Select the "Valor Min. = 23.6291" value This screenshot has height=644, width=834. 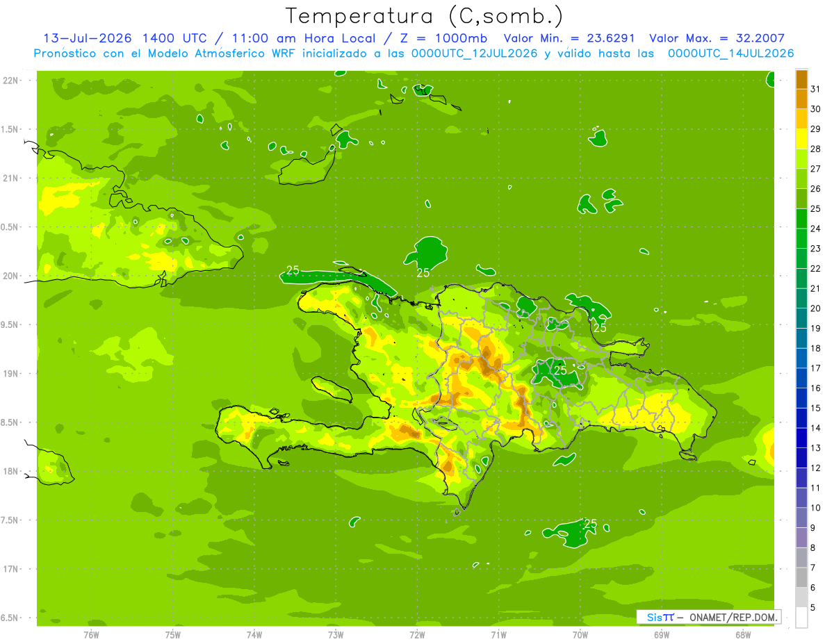click(570, 38)
